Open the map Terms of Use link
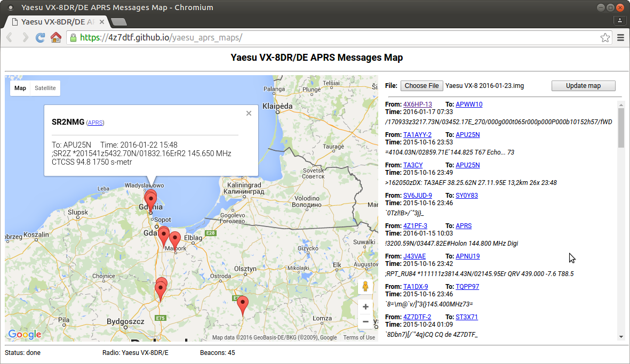The width and height of the screenshot is (630, 364). tap(359, 337)
